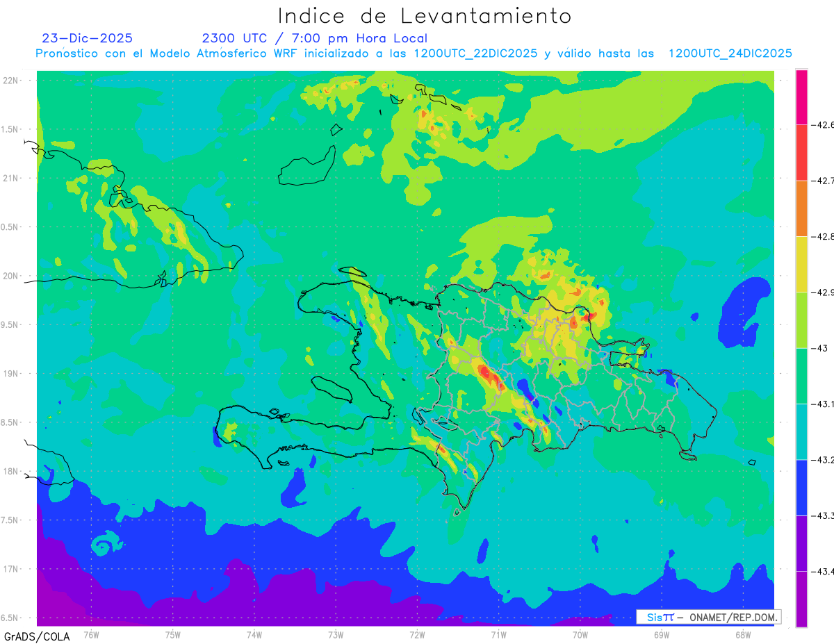This screenshot has height=644, width=834.
Task: Click the '2300 UTC / 7:00 pm Hora Local' text
Action: (315, 38)
